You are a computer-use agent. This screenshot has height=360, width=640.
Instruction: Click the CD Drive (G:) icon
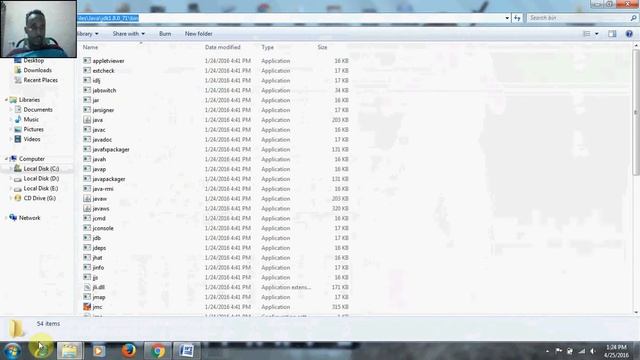[x=18, y=198]
